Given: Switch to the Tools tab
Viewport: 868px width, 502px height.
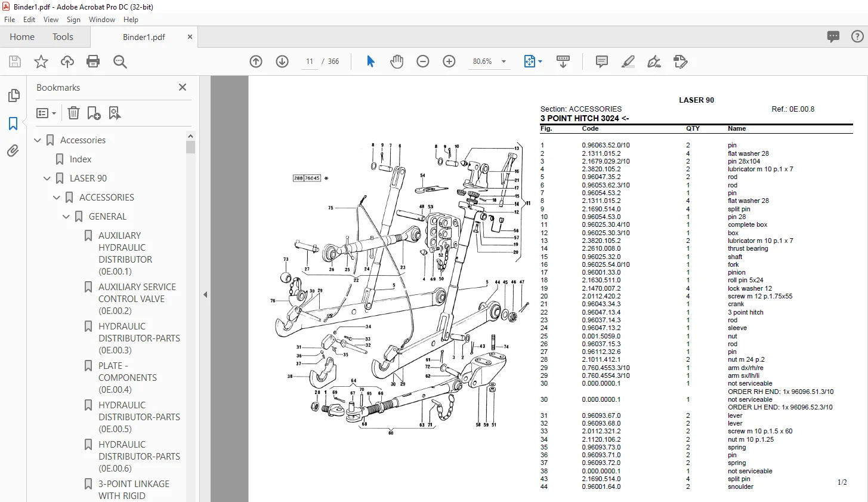Looking at the screenshot, I should pyautogui.click(x=63, y=37).
